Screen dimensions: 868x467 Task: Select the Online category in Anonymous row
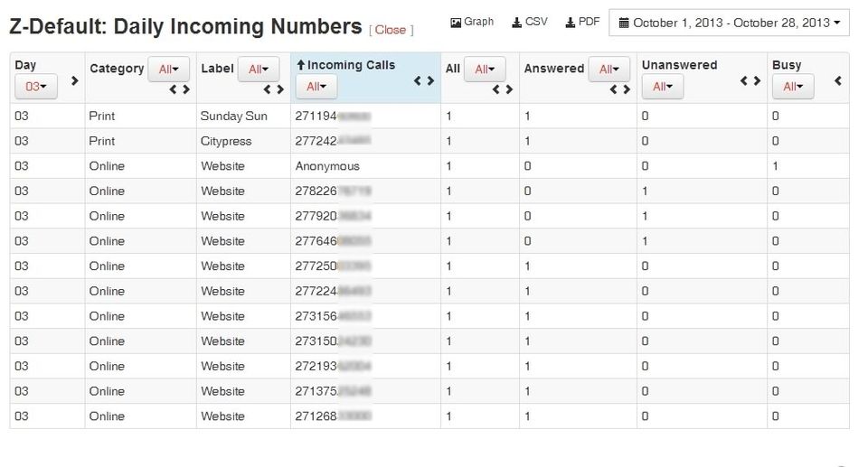(107, 166)
